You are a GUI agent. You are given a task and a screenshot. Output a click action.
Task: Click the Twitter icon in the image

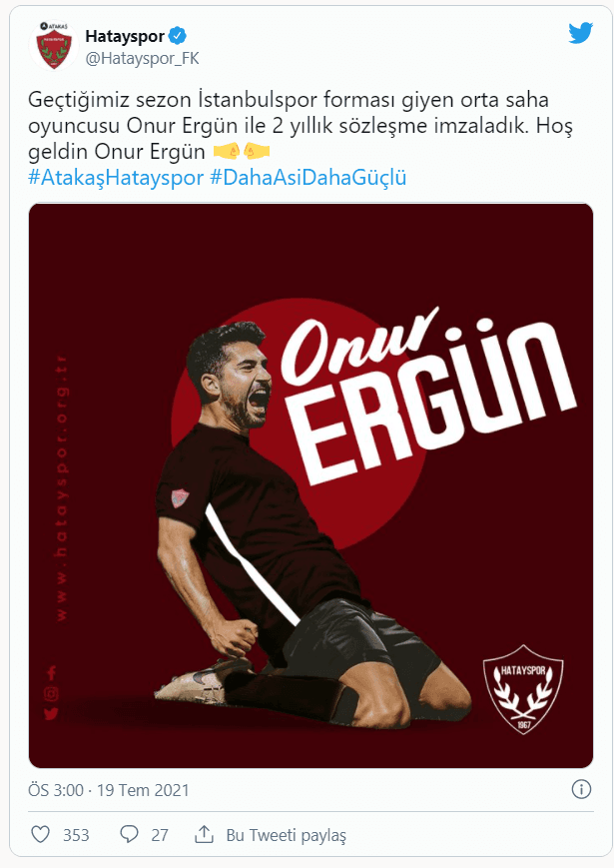tap(51, 713)
